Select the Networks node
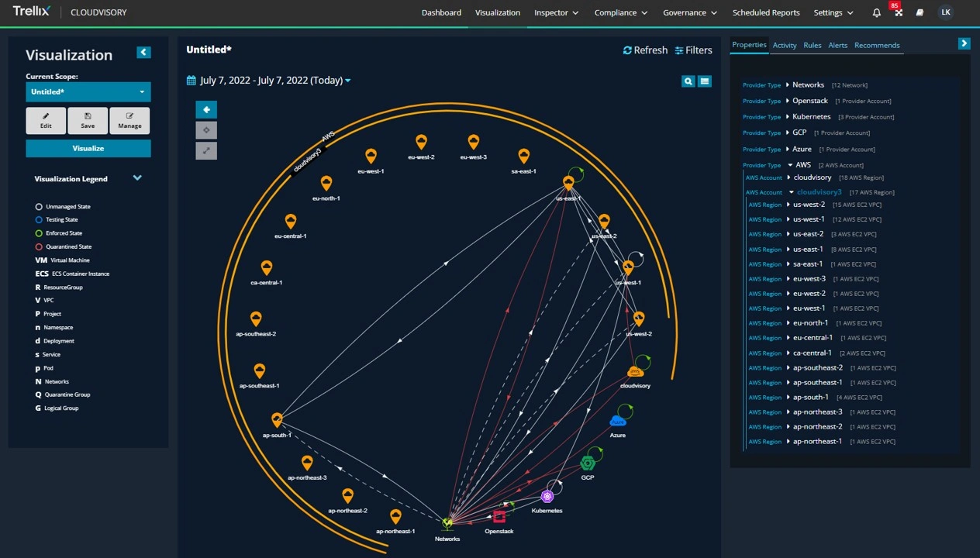Viewport: 980px width, 558px height. (x=447, y=525)
